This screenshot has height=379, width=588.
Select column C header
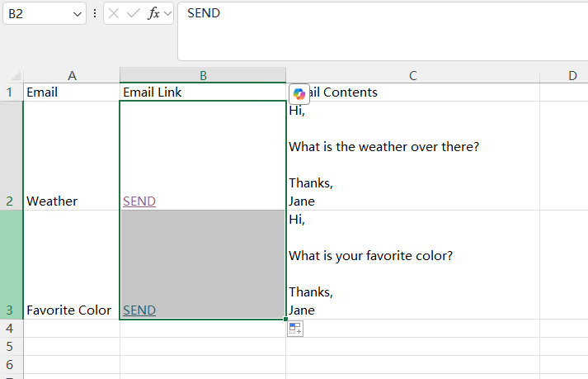tap(413, 75)
